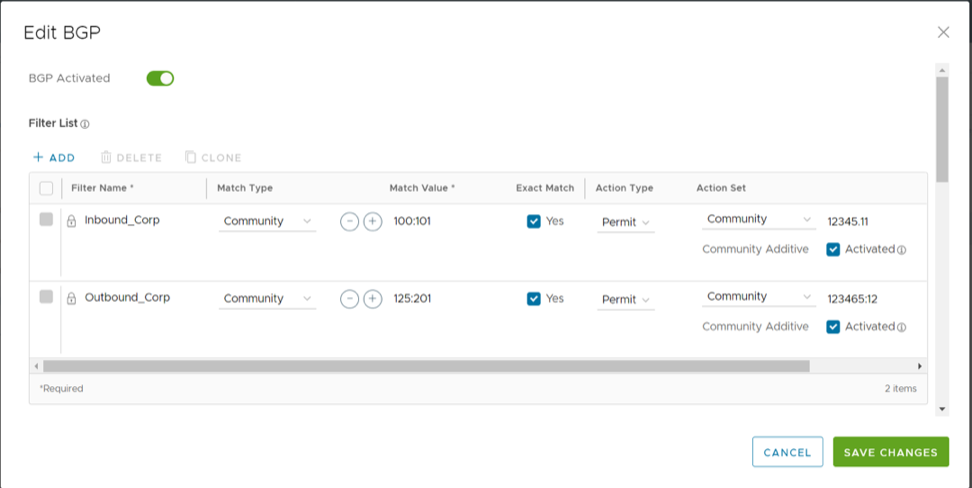Click the plus icon in Outbound_Corp row
The height and width of the screenshot is (488, 972).
coord(372,298)
